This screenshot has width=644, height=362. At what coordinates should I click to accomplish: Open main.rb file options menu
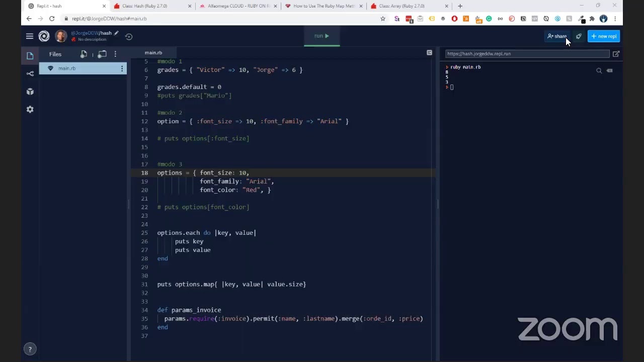[x=122, y=68]
